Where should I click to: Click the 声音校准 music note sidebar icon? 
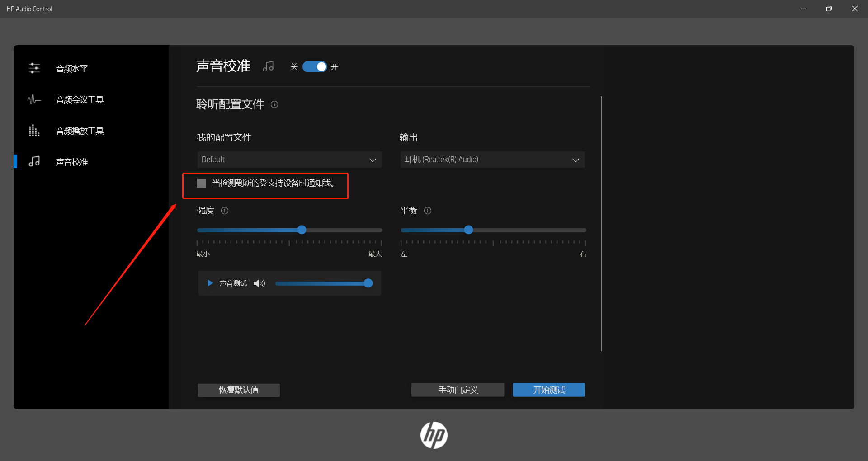(x=34, y=161)
